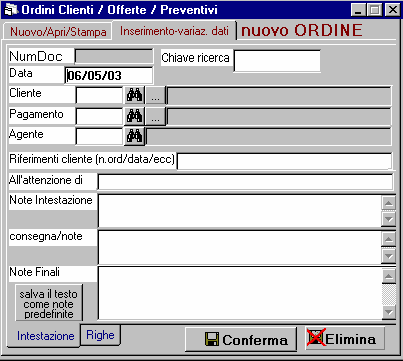Switch to the Righe bottom tab
Viewport: 403px width, 361px height.
(100, 335)
